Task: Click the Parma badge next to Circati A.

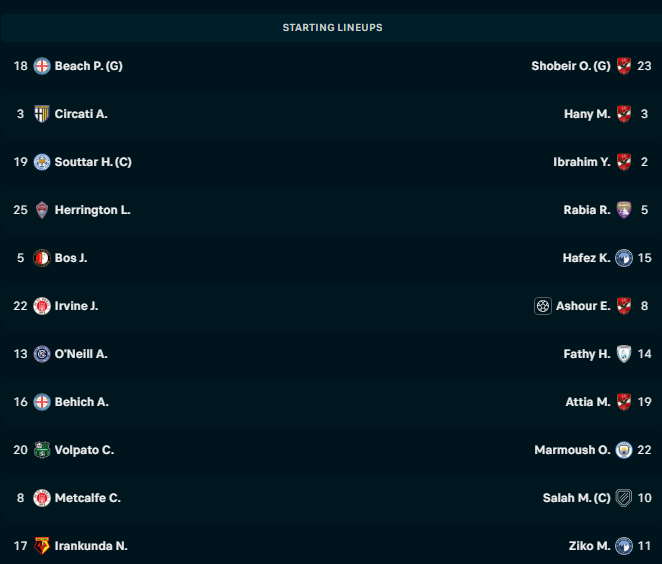Action: coord(42,114)
